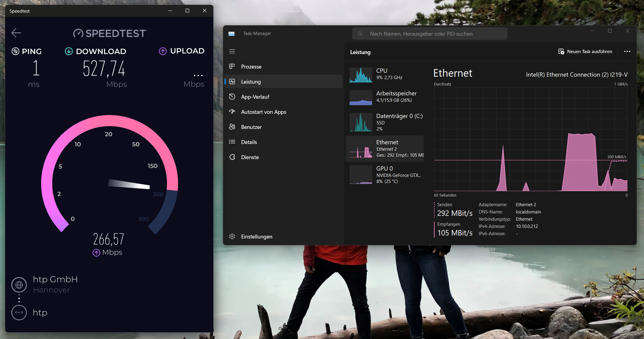644x339 pixels.
Task: Open the three-dot more options menu
Action: [627, 52]
